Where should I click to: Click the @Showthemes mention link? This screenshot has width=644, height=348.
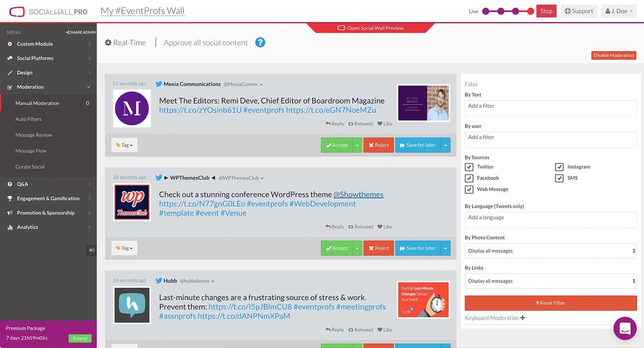(x=358, y=194)
